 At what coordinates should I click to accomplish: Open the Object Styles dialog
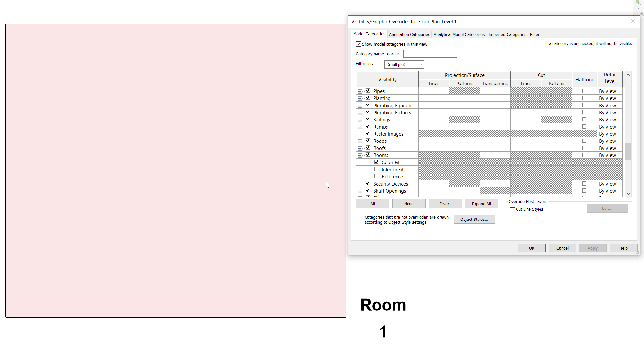click(474, 219)
